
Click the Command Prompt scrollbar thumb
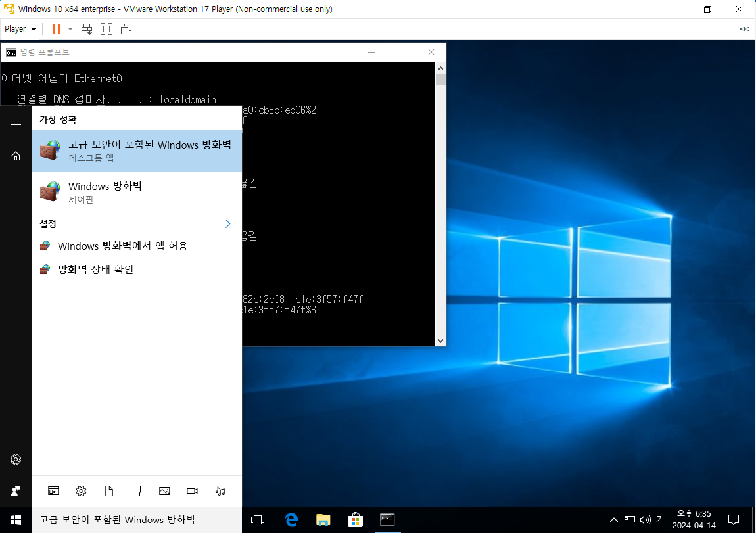tap(440, 79)
